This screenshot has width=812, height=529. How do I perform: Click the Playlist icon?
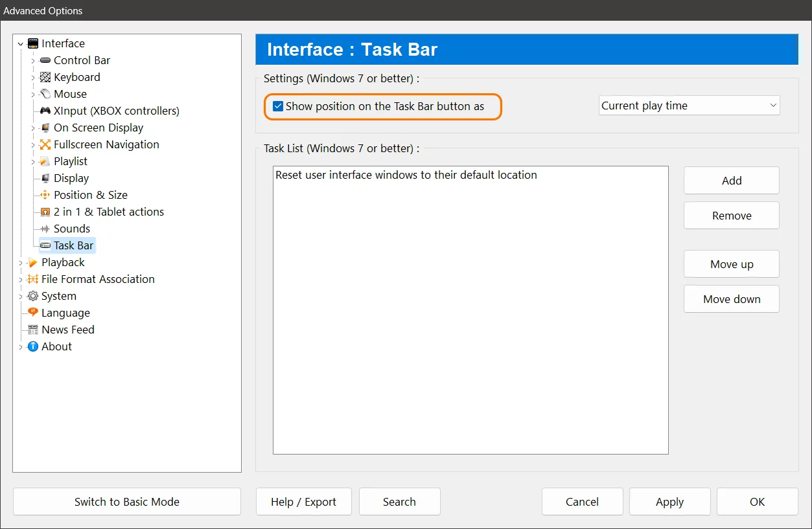coord(45,161)
